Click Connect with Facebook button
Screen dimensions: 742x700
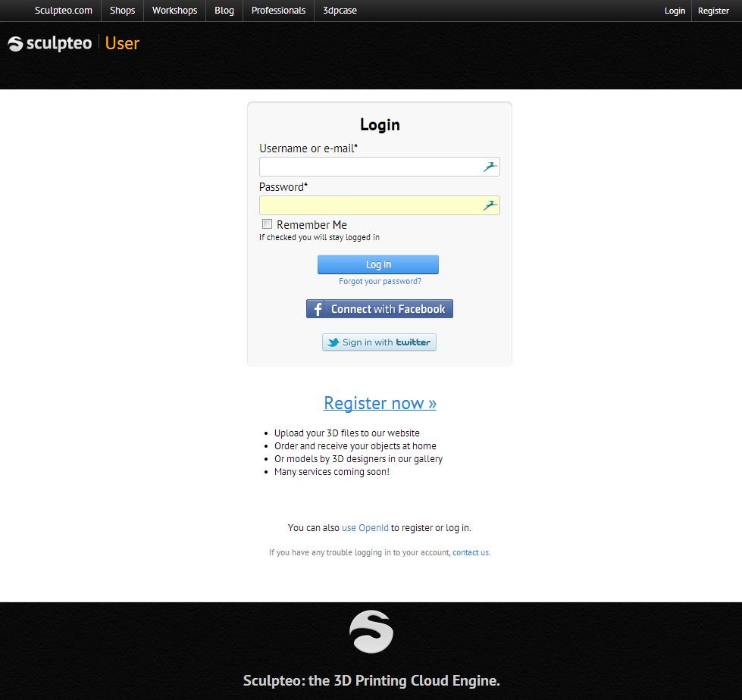point(380,309)
